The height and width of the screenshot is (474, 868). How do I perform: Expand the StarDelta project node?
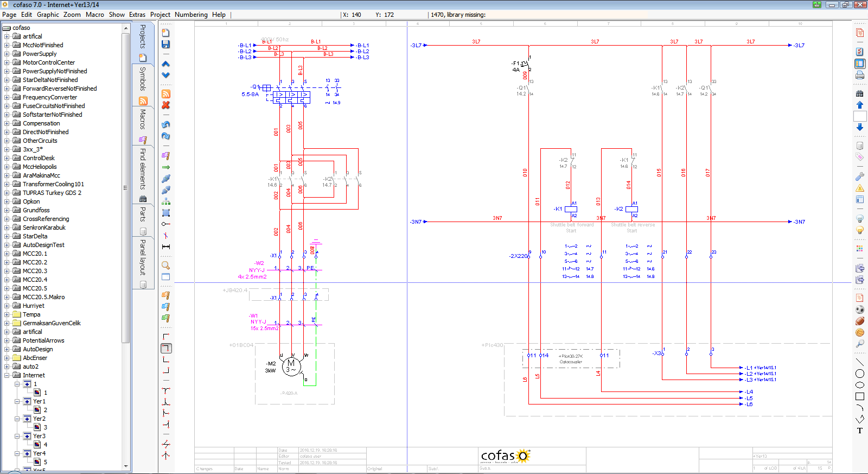[x=7, y=236]
